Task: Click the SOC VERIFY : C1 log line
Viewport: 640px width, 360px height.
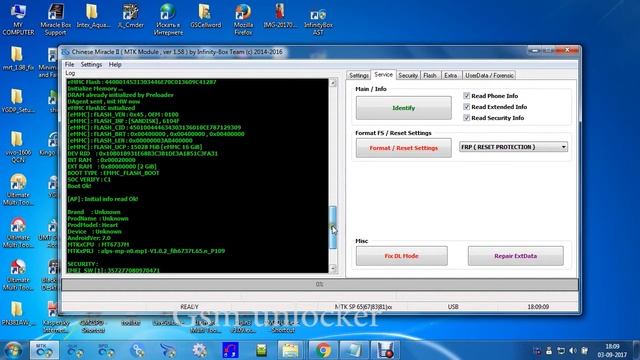Action: [x=89, y=179]
